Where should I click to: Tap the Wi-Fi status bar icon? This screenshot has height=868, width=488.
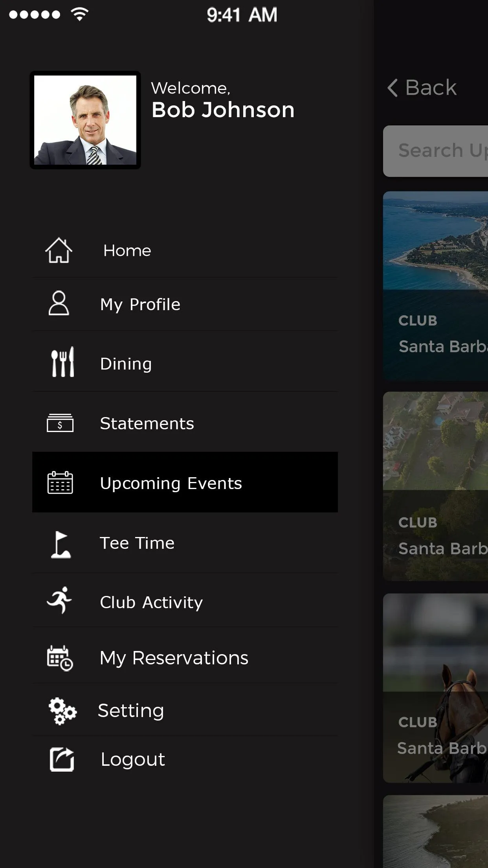[80, 14]
